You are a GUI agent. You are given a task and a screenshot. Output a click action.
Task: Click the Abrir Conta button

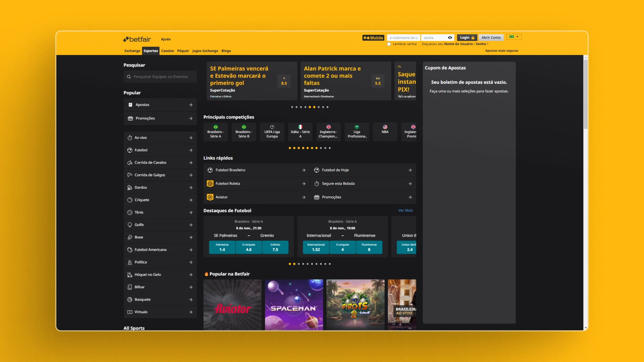[x=491, y=38]
